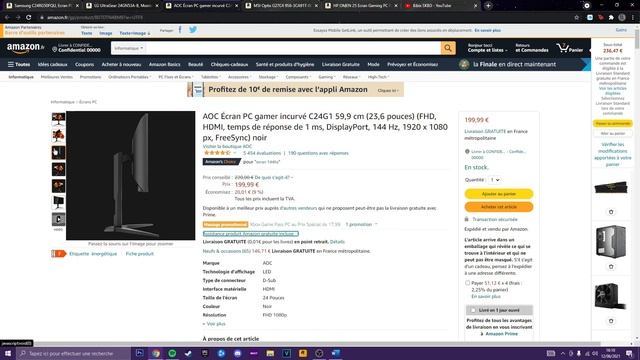The image size is (640, 360).
Task: Expand the PC Fixes et Écrans submenu
Action: 176,77
